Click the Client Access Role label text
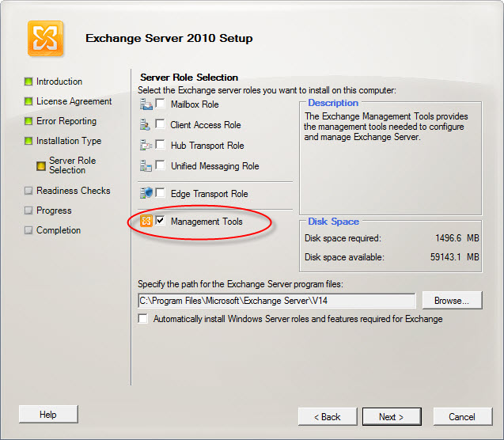 click(206, 125)
